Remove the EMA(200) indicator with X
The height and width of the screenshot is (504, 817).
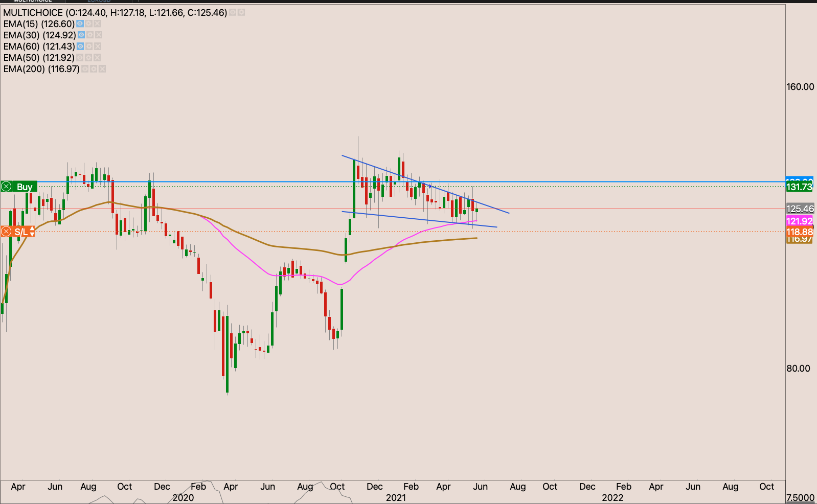(102, 69)
